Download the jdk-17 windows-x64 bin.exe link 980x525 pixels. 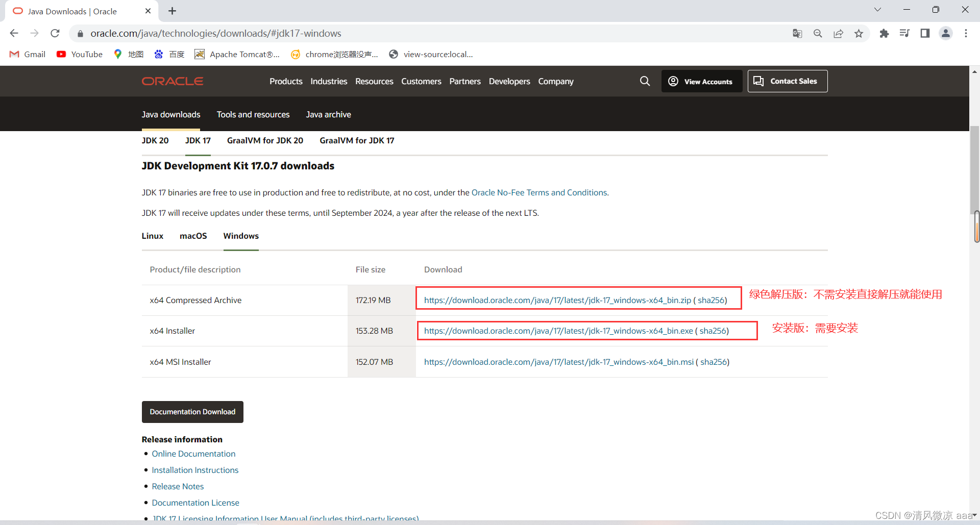(558, 331)
